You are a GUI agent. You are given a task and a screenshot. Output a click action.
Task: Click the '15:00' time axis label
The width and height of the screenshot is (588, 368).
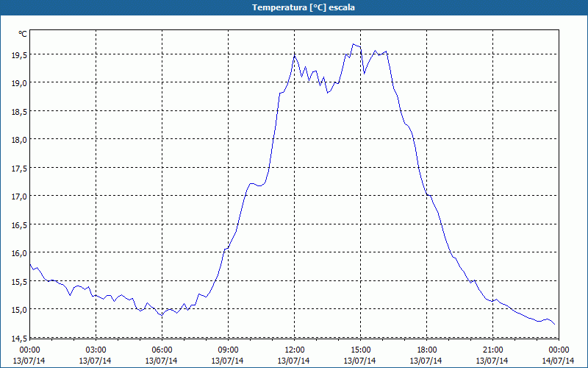tap(360, 350)
